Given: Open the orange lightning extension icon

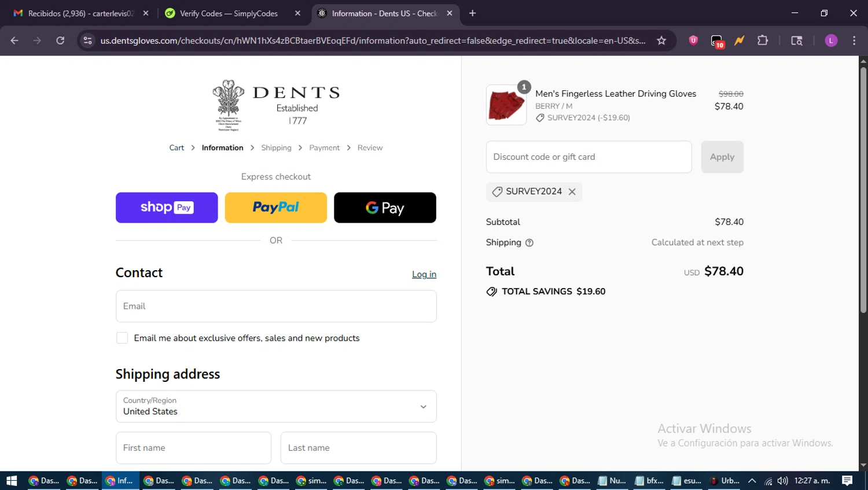Looking at the screenshot, I should coord(740,40).
